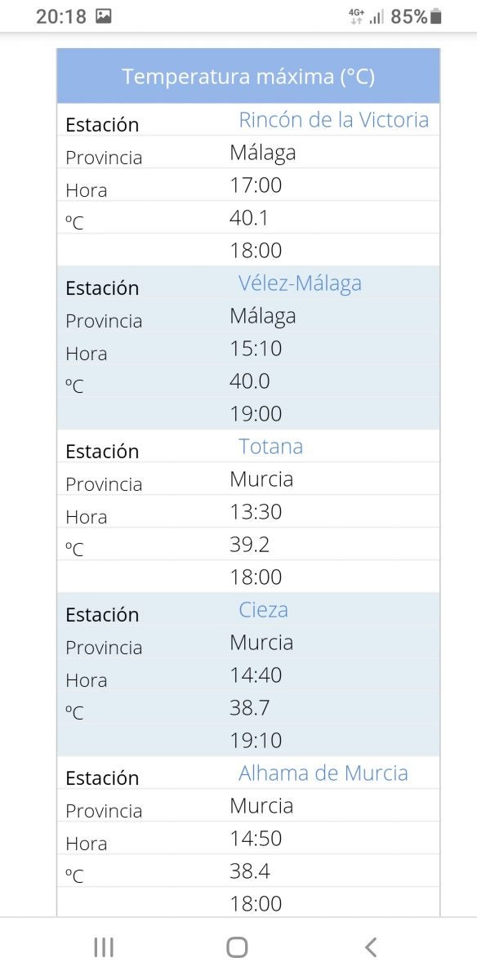
Task: Open the Totana station link
Action: coord(270,447)
